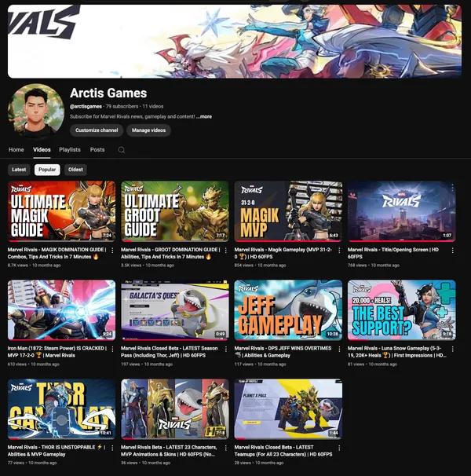Click title 'Marvel Rivals - GROOT DOMINATION GUIDE'
471x476 pixels.
point(170,253)
